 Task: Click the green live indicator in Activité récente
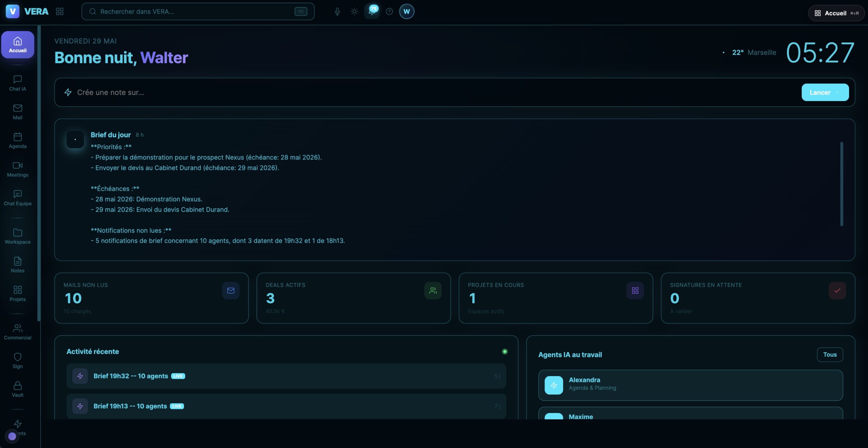coord(505,352)
